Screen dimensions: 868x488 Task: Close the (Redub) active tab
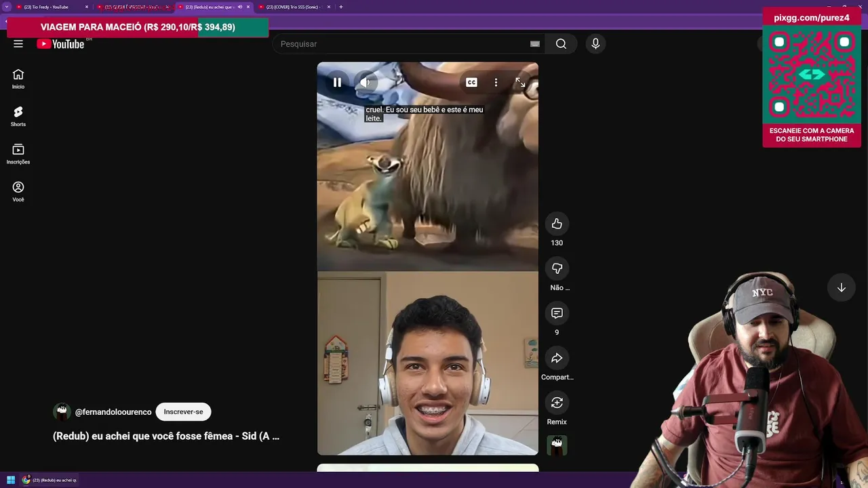point(248,7)
